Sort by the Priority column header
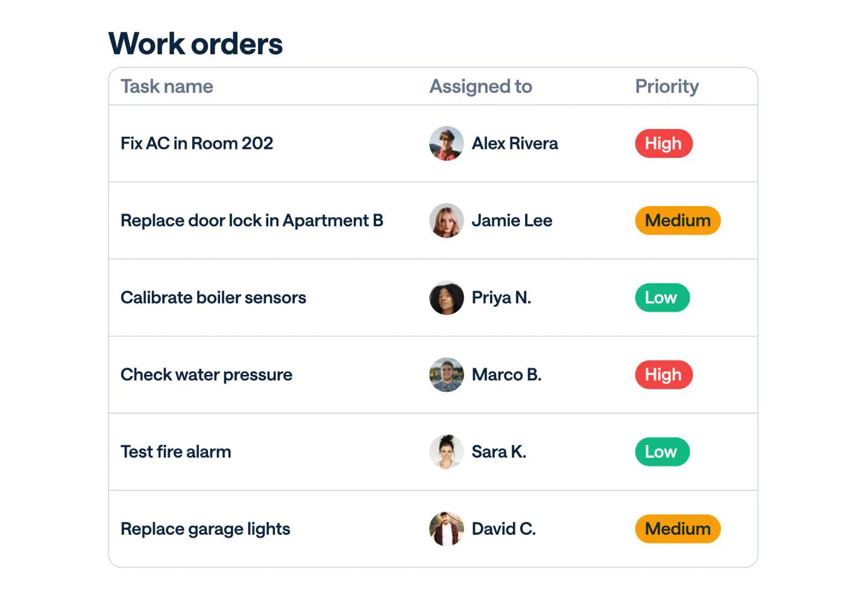The height and width of the screenshot is (601, 868). 667,87
